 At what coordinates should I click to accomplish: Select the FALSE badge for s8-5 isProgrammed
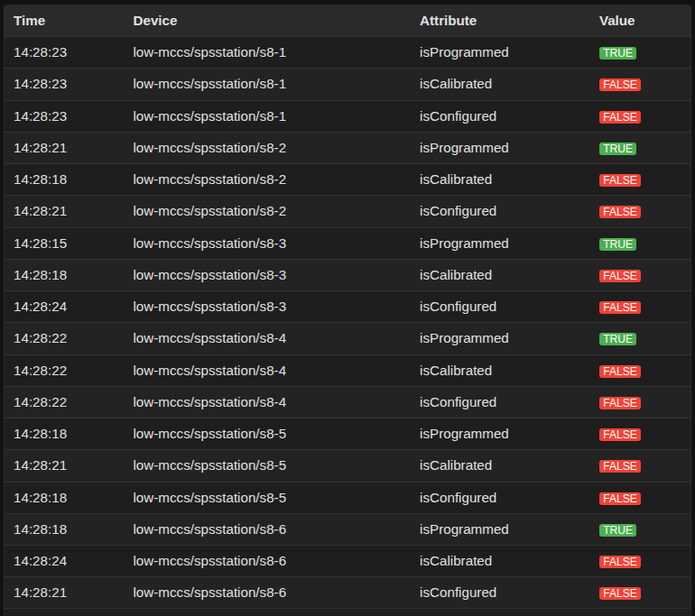620,435
